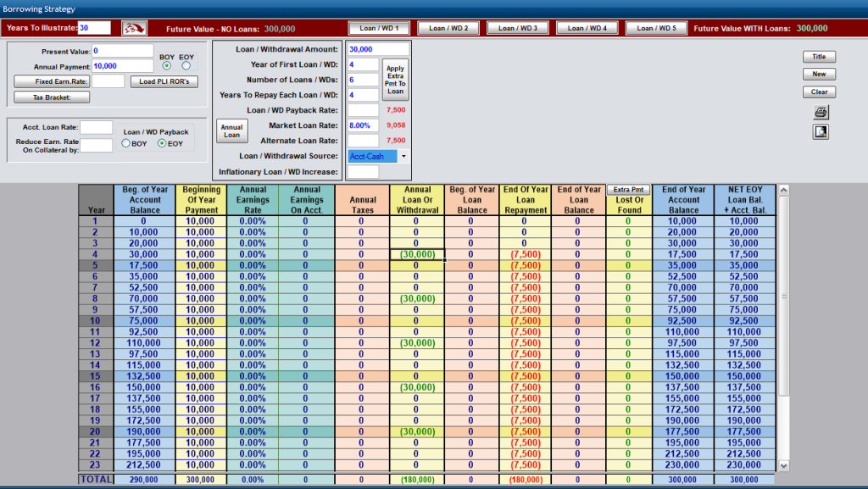Select the BOY radio for Annual Payment
Image resolution: width=868 pixels, height=489 pixels.
tap(167, 66)
